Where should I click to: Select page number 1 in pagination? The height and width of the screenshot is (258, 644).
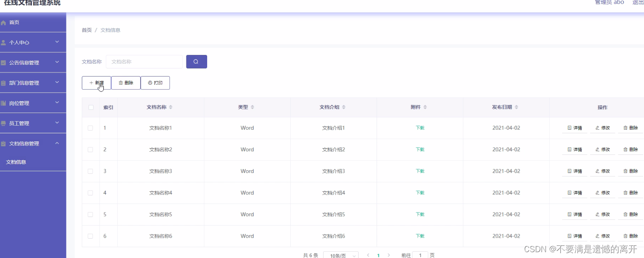(x=378, y=255)
